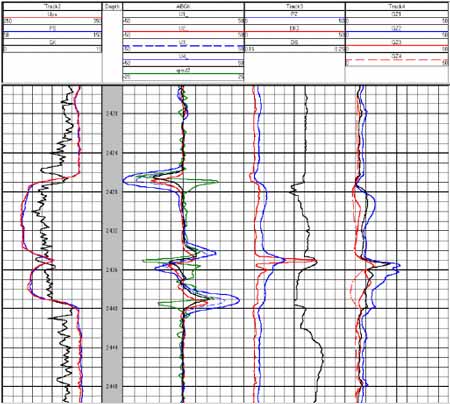Click the solid red legend line in Track4
Image resolution: width=450 pixels, height=404 pixels.
tap(397, 46)
